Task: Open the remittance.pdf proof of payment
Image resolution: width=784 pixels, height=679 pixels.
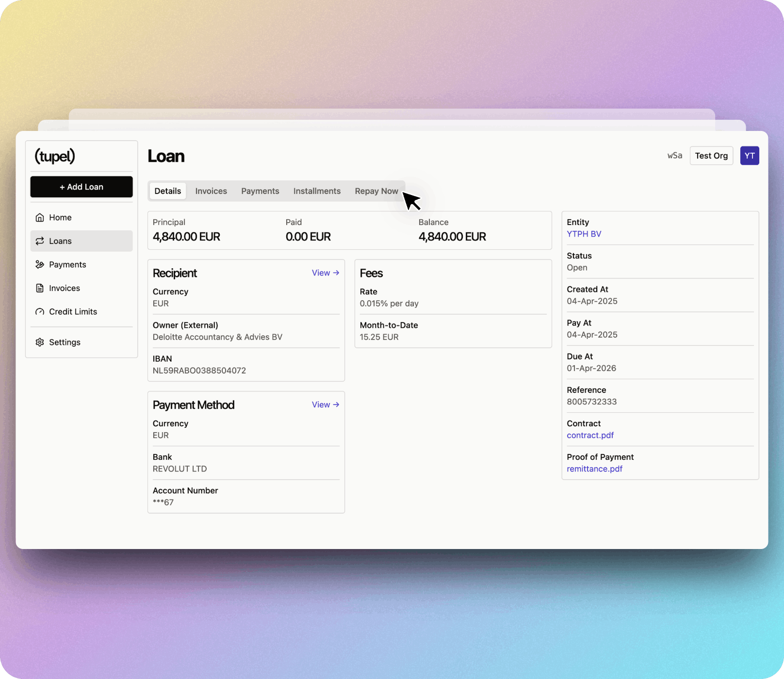Action: pos(594,469)
